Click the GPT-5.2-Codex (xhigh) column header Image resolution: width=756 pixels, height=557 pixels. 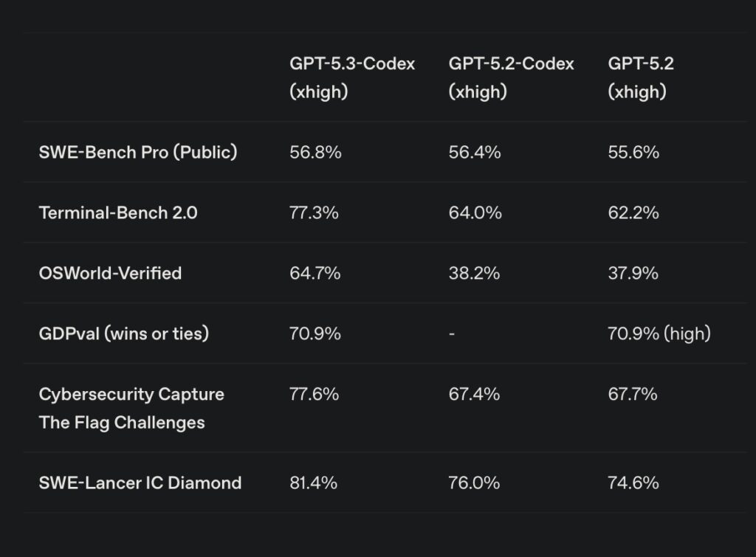point(511,77)
